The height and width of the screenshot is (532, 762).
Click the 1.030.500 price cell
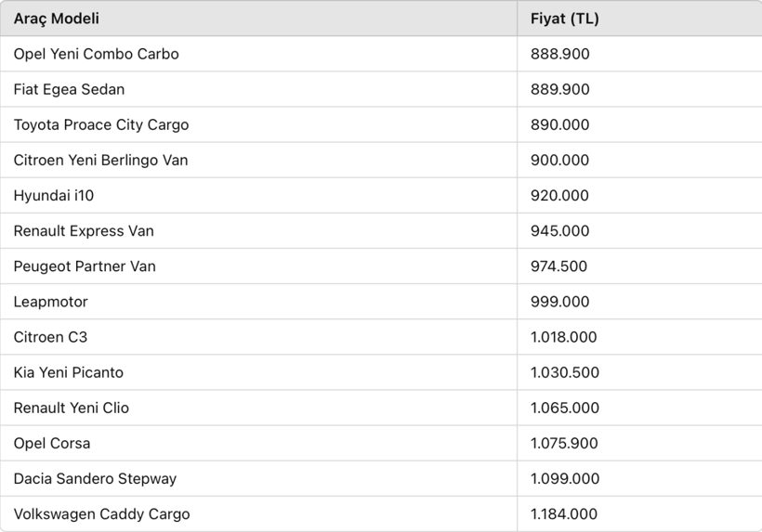click(564, 372)
